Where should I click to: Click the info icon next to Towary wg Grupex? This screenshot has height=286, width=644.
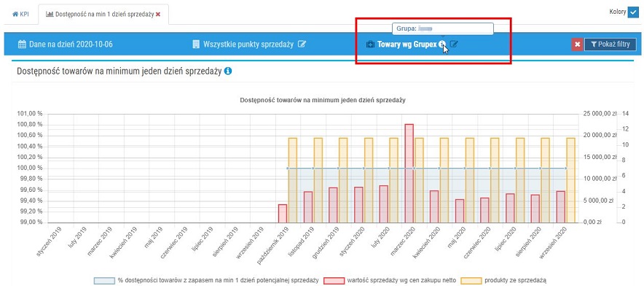point(442,44)
